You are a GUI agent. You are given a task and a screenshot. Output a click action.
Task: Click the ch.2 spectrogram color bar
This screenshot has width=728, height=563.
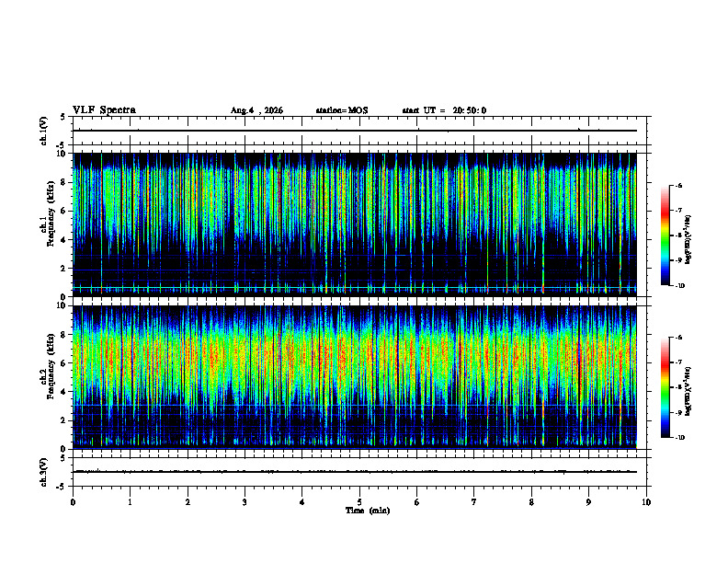click(x=665, y=387)
